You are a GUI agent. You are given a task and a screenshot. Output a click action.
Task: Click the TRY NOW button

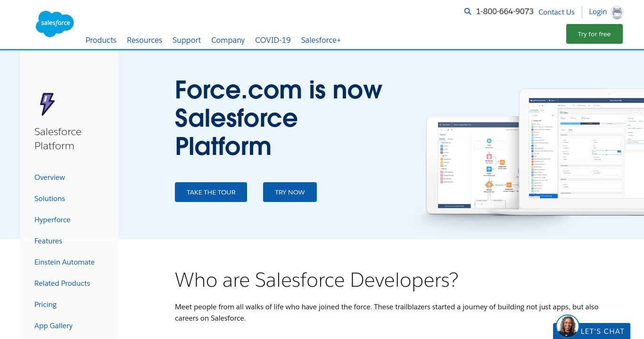(x=290, y=192)
